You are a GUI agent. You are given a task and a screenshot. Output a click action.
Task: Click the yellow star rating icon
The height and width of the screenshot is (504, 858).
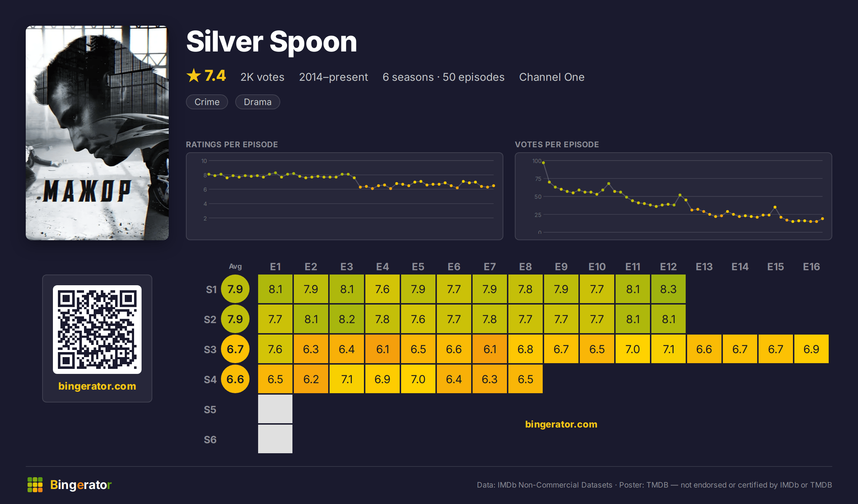click(194, 75)
